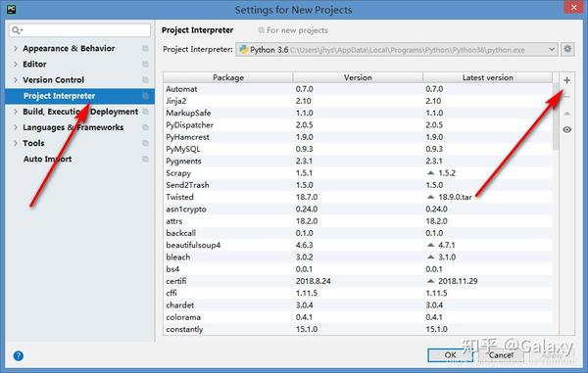Viewport: 588px width, 373px height.
Task: Click the search magnifier icon
Action: (17, 30)
